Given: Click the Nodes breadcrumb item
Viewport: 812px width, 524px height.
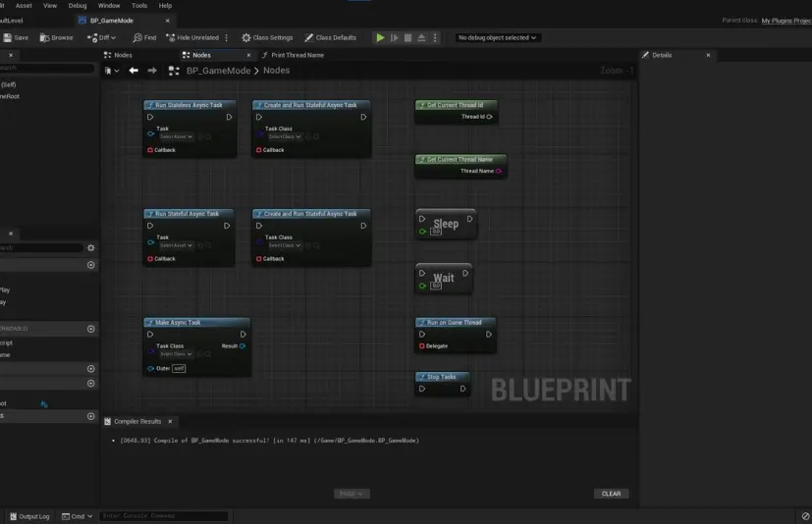Looking at the screenshot, I should pos(276,71).
